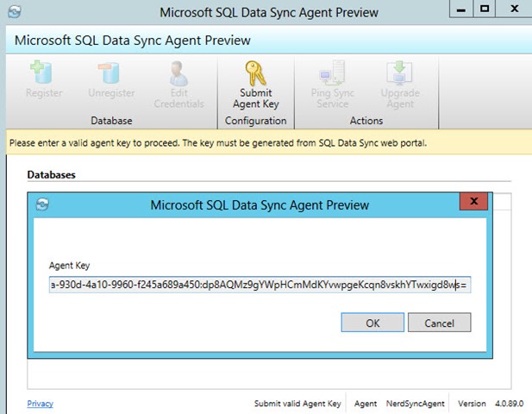The height and width of the screenshot is (414, 532).
Task: Click the 'Database' ribbon group label
Action: pyautogui.click(x=111, y=121)
